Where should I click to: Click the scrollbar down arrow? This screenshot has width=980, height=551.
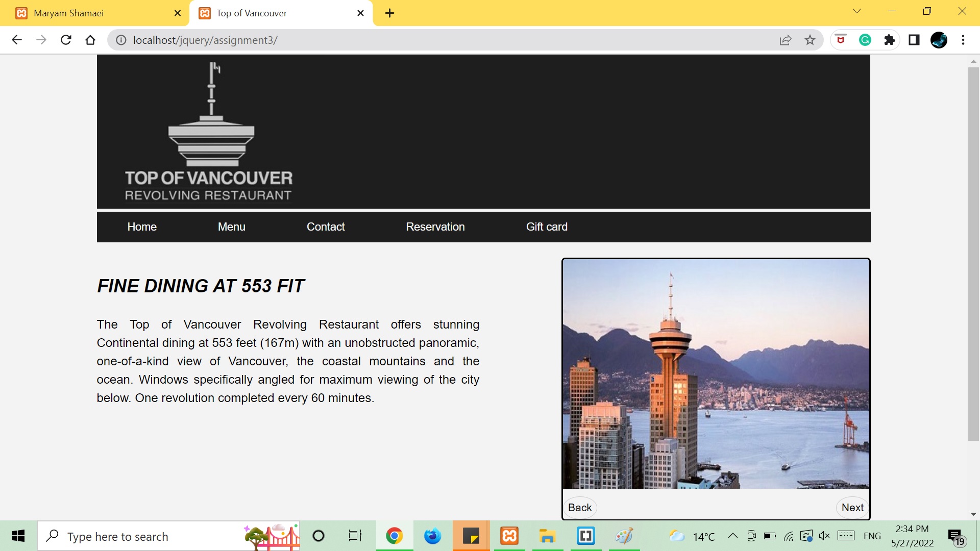973,514
